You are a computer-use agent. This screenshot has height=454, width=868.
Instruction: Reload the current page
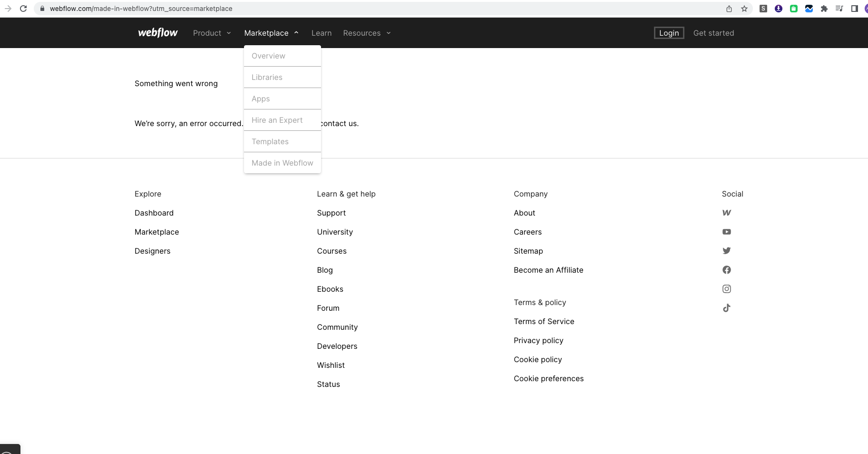tap(23, 9)
